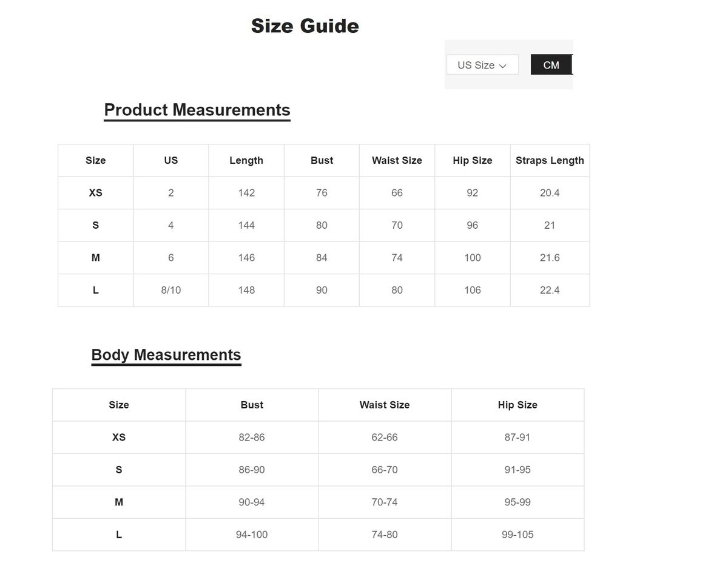The height and width of the screenshot is (585, 728).
Task: Click the 21.6 straps length cell
Action: 550,258
